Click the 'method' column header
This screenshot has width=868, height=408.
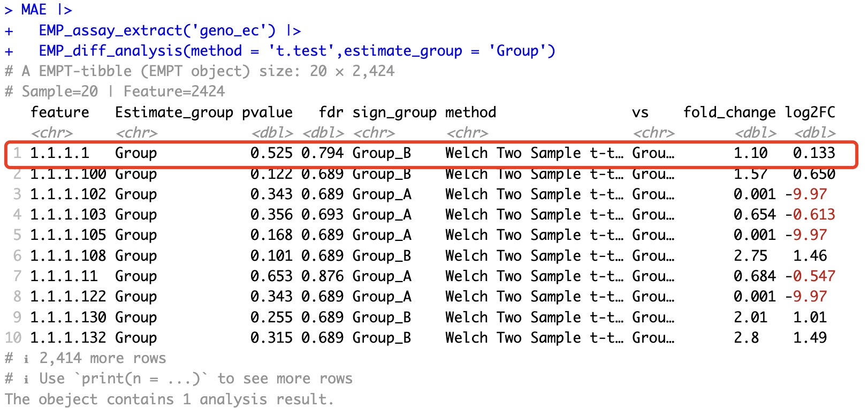coord(470,112)
